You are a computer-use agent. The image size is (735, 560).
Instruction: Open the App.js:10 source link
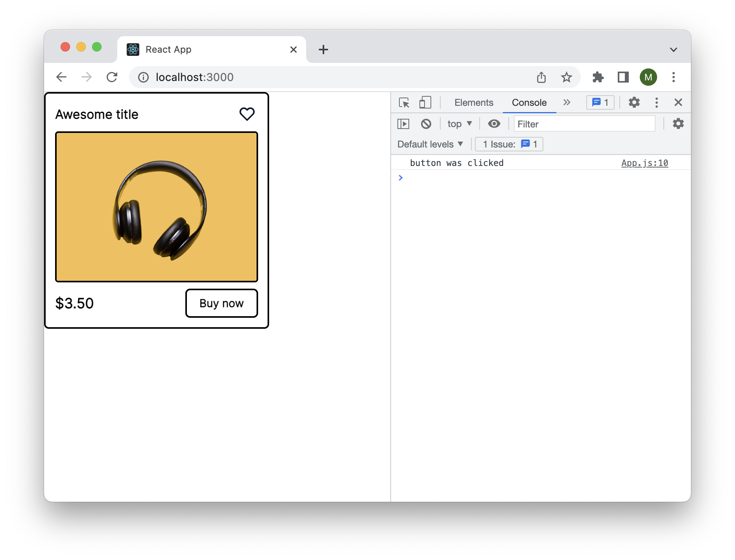(x=644, y=162)
